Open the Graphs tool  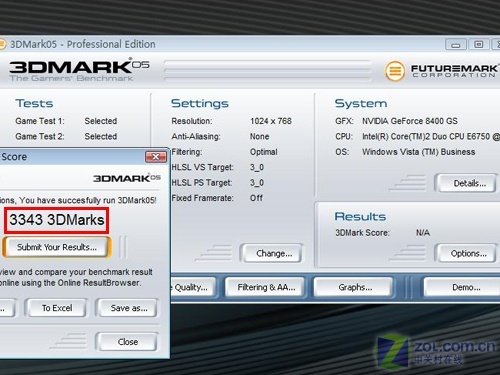[x=354, y=287]
